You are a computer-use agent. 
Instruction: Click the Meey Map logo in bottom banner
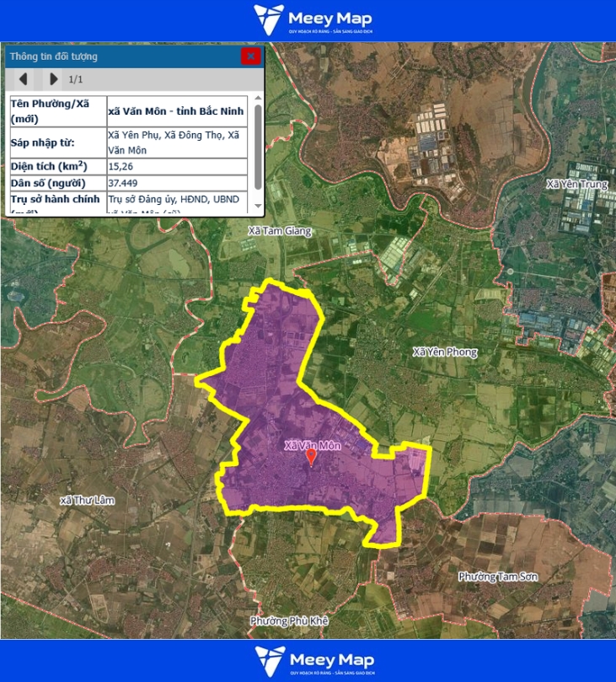pyautogui.click(x=313, y=661)
